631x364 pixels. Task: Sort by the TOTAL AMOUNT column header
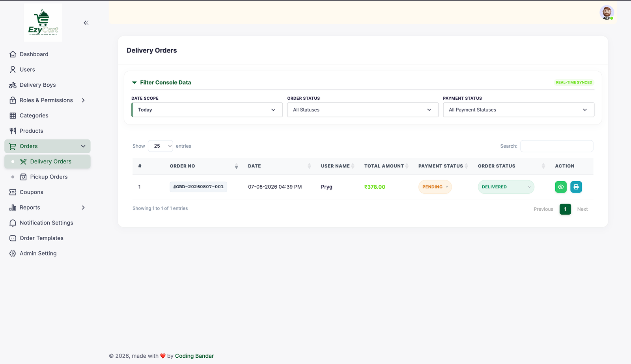[386, 166]
